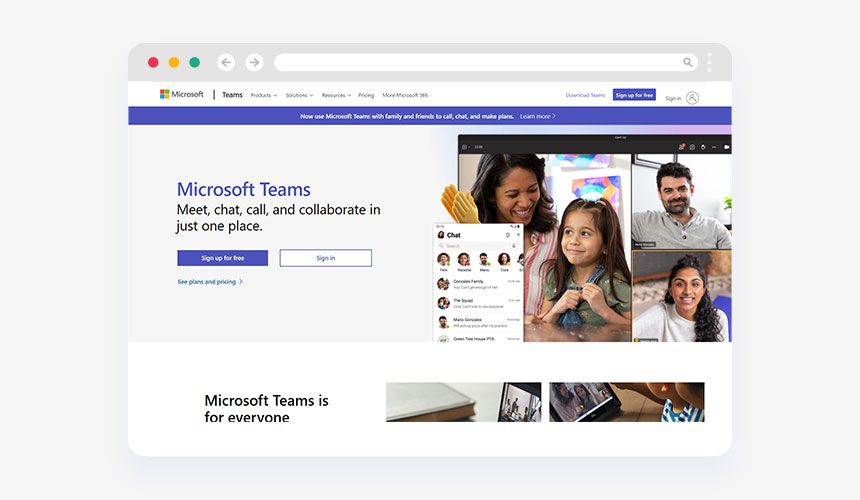Click Microsoft Teams is for everyone heading

click(x=267, y=408)
